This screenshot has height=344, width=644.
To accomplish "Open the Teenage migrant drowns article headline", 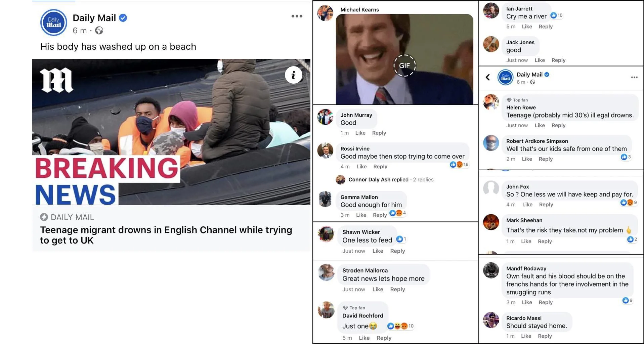I will pyautogui.click(x=166, y=235).
